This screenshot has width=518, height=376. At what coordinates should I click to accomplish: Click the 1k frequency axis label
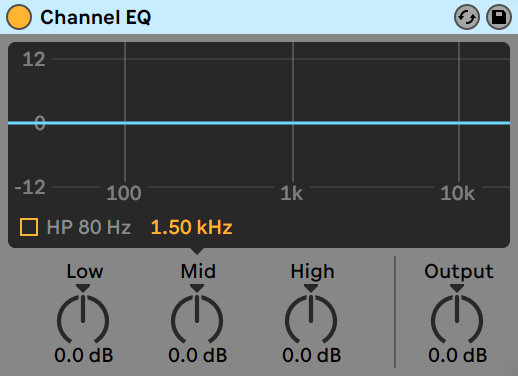(292, 193)
